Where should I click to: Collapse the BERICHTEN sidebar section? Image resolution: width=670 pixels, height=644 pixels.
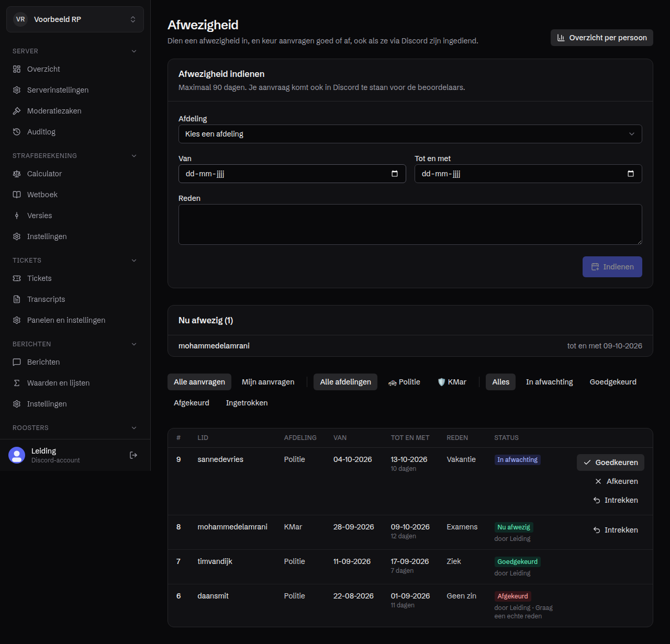pos(134,344)
